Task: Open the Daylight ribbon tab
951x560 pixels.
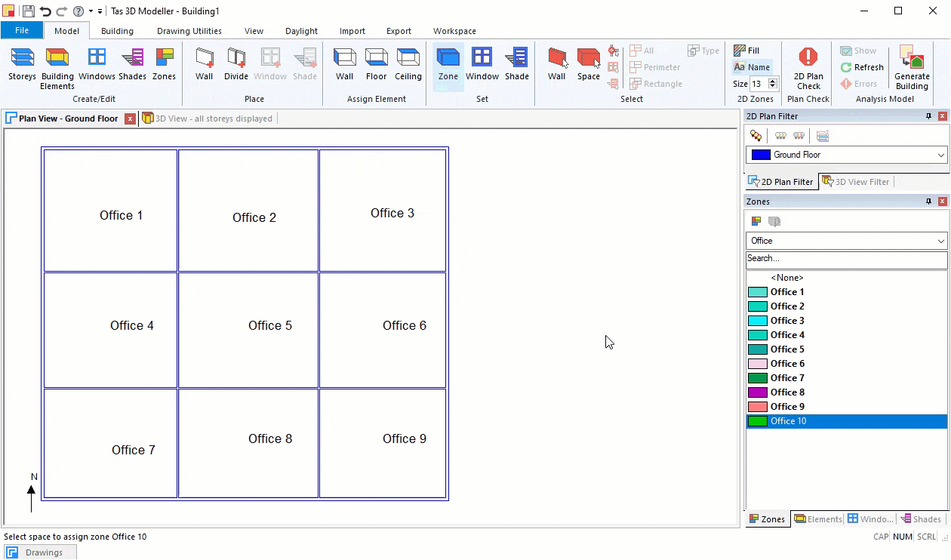Action: click(301, 31)
